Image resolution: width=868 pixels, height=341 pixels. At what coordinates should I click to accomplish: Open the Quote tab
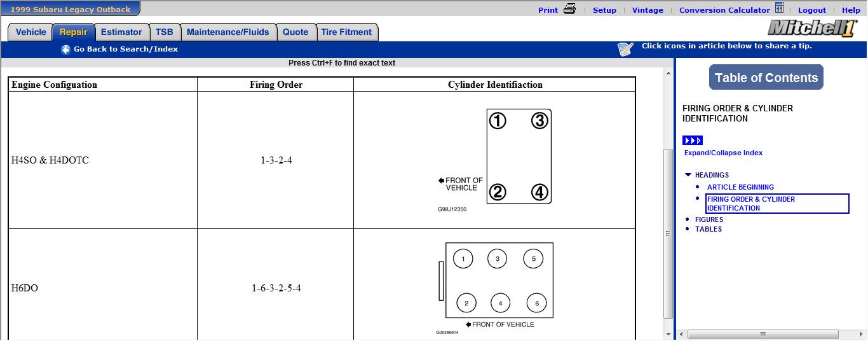(295, 32)
